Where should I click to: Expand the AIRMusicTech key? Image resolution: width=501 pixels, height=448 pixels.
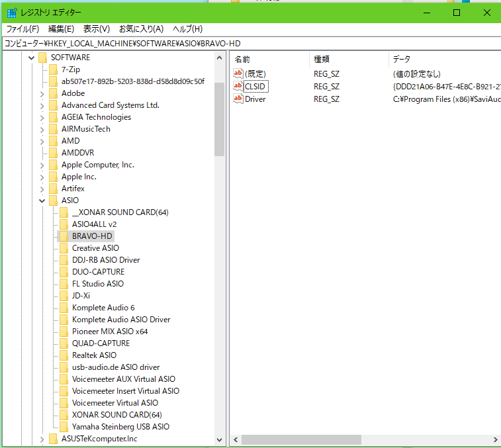(42, 130)
